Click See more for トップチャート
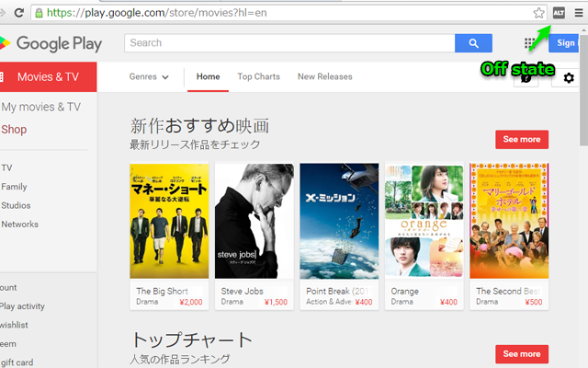Screen dimensions: 588x368 pos(522,354)
